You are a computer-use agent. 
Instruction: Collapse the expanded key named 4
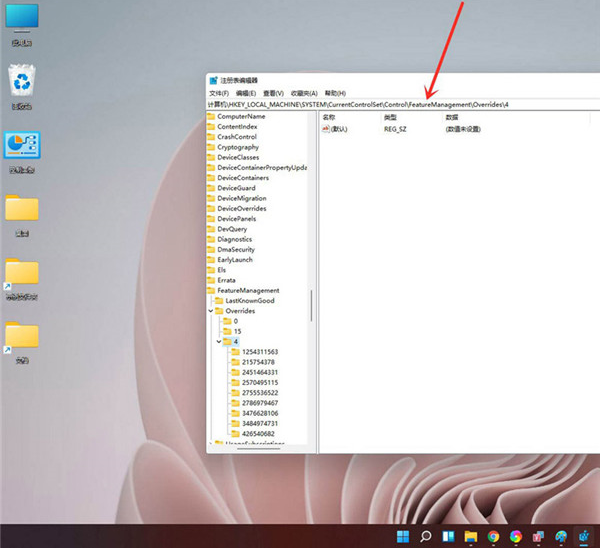tap(219, 341)
